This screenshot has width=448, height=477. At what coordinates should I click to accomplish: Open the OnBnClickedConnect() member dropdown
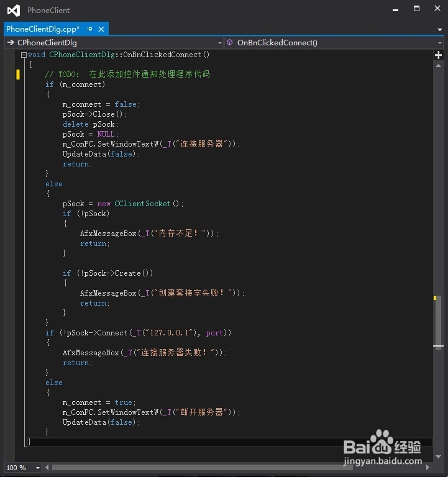pyautogui.click(x=333, y=43)
